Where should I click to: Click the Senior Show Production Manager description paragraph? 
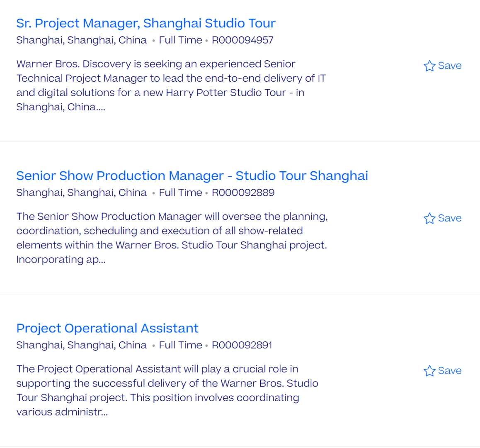click(172, 238)
